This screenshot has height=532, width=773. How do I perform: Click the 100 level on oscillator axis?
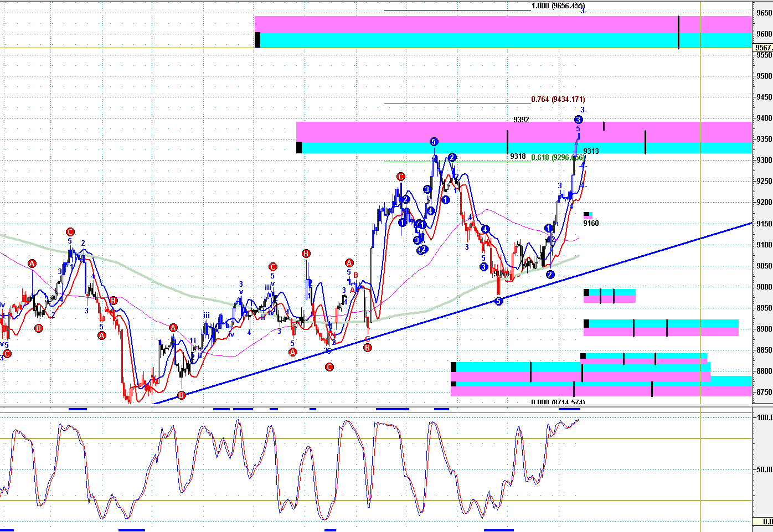pyautogui.click(x=765, y=417)
